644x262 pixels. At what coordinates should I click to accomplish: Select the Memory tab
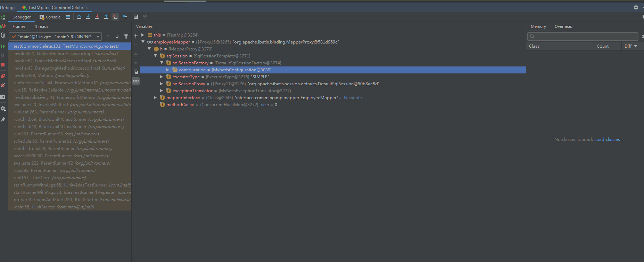(538, 26)
